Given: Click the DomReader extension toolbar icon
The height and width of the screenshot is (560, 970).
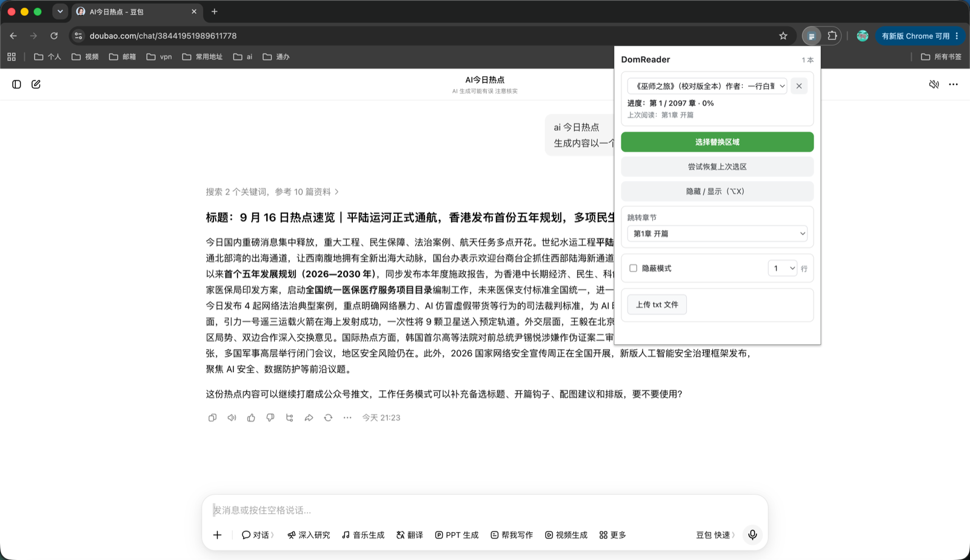Looking at the screenshot, I should click(x=811, y=36).
